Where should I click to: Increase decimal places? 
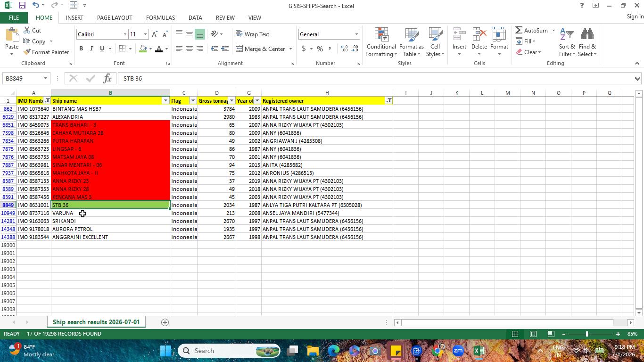[345, 49]
